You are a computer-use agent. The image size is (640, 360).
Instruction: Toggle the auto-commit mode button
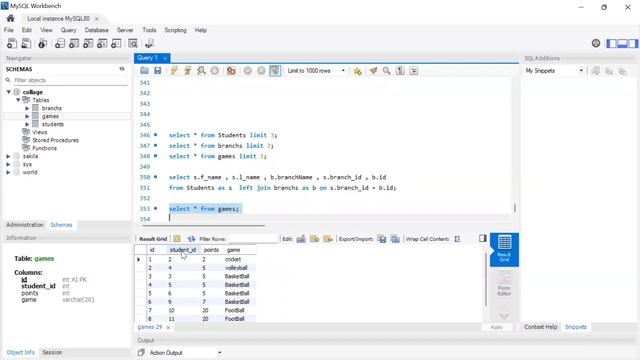(x=275, y=71)
